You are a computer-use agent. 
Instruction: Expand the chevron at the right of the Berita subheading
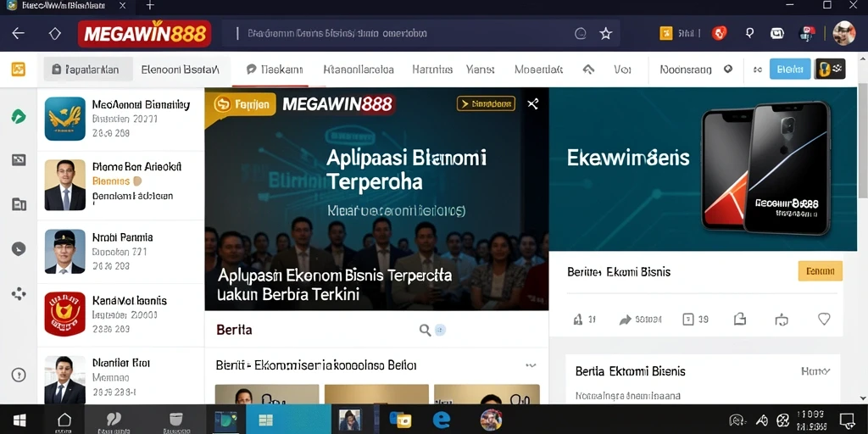pos(531,365)
